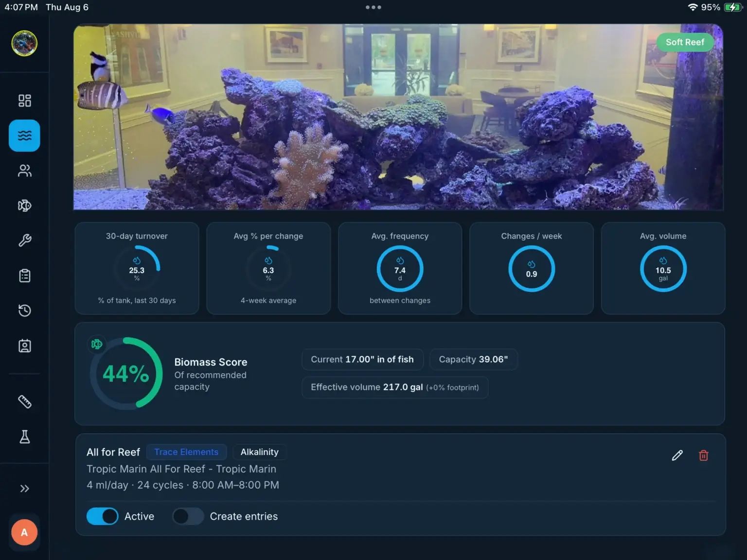Viewport: 747px width, 560px height.
Task: Click the Avg % per change 6.3 gauge
Action: pos(268,269)
